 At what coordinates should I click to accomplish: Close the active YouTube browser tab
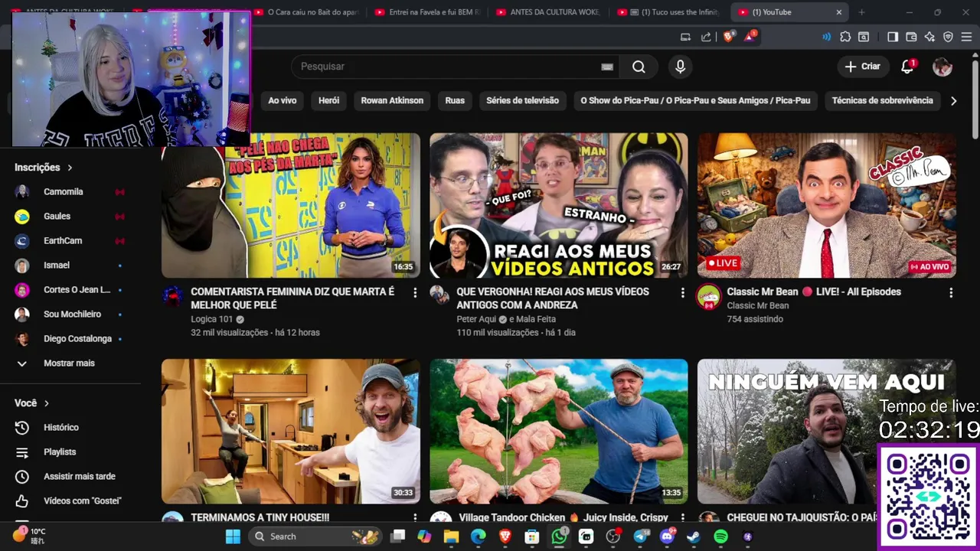click(x=838, y=12)
